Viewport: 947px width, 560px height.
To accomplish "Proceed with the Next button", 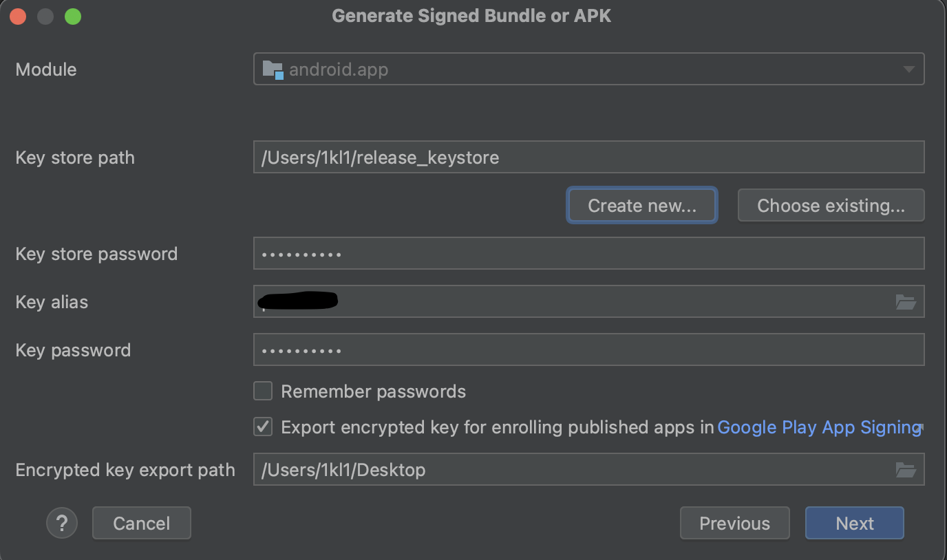I will 854,524.
